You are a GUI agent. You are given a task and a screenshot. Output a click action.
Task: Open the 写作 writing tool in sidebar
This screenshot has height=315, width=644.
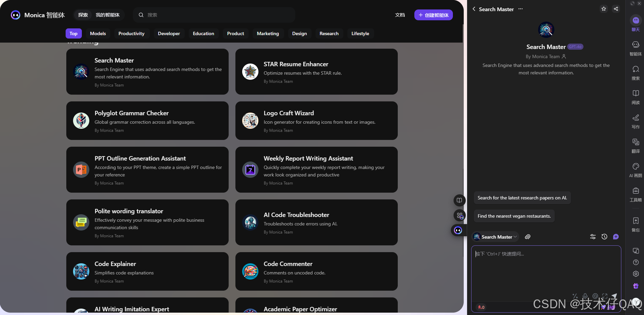click(x=636, y=121)
